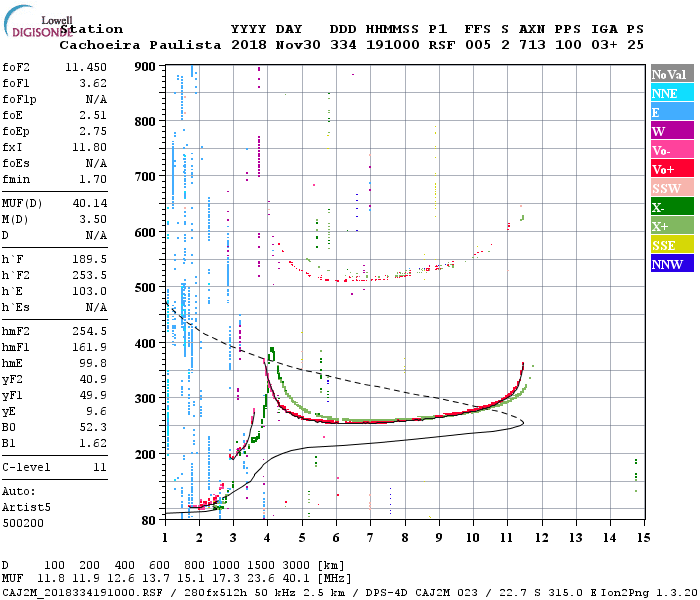Click the 6 MHz frequency axis label
Image resolution: width=700 pixels, height=600 pixels.
point(336,538)
